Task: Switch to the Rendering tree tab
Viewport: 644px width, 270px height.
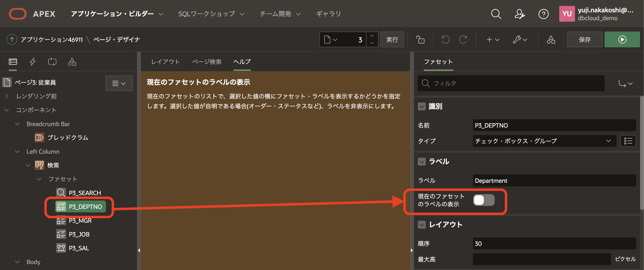Action: 13,62
